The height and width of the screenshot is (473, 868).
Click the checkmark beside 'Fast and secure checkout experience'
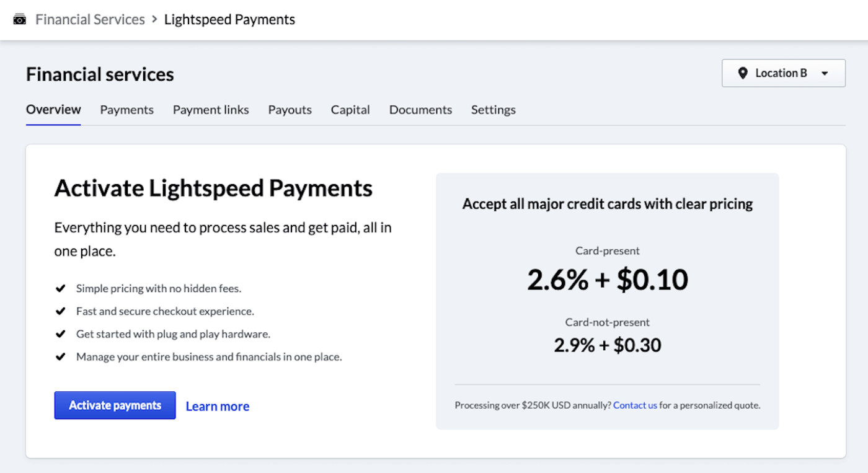tap(60, 311)
